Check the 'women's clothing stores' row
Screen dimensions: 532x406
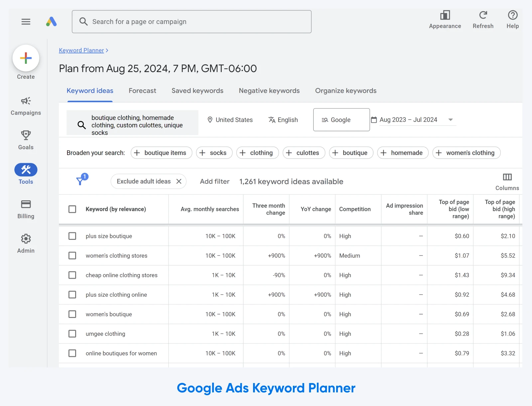click(72, 255)
